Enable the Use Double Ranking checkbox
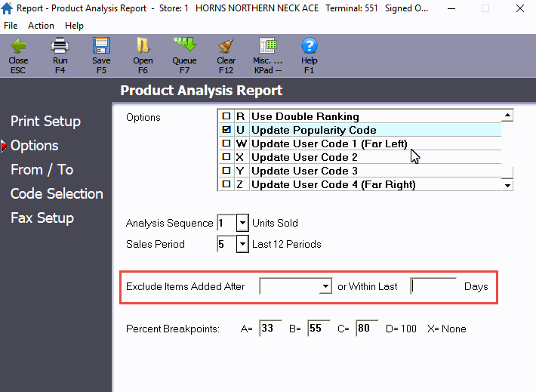536x392 pixels. 226,116
